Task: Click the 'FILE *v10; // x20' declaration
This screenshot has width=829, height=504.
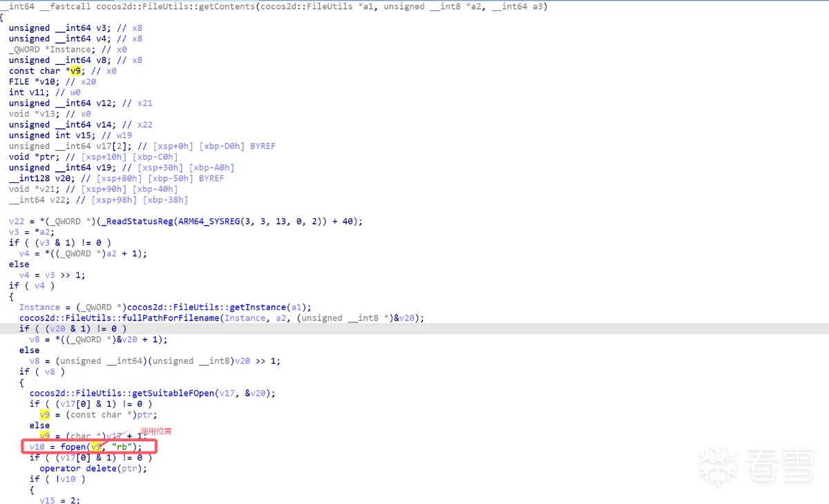Action: click(53, 81)
